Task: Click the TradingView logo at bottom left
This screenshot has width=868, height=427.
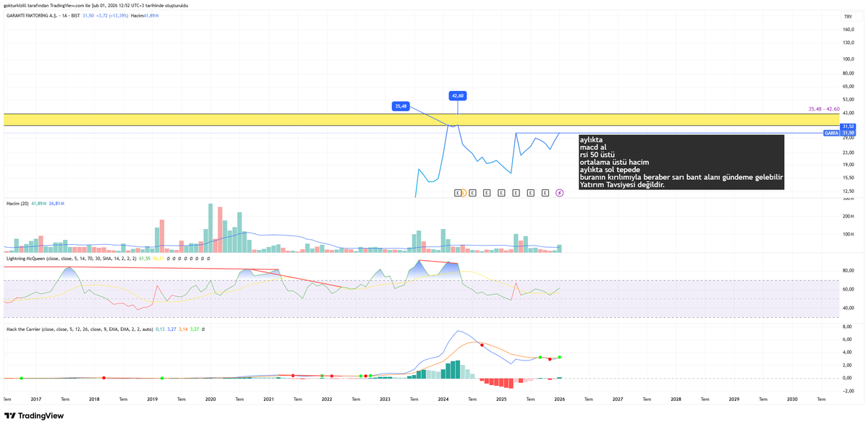Action: pos(34,415)
